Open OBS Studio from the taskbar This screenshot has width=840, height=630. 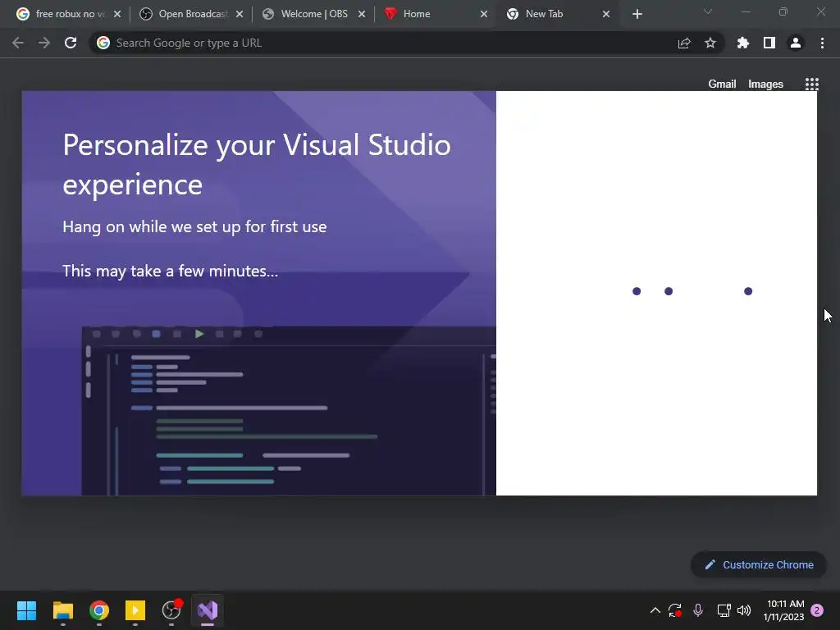point(171,610)
